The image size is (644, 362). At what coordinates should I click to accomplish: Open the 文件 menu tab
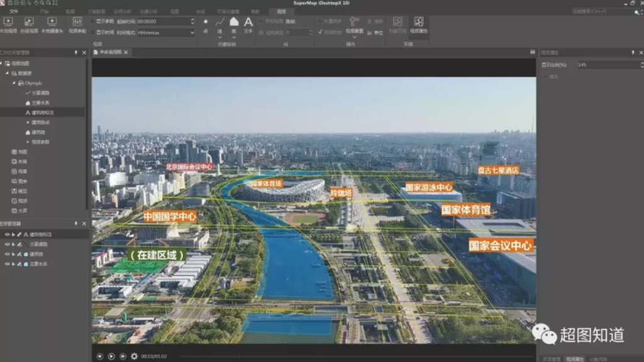click(x=14, y=11)
